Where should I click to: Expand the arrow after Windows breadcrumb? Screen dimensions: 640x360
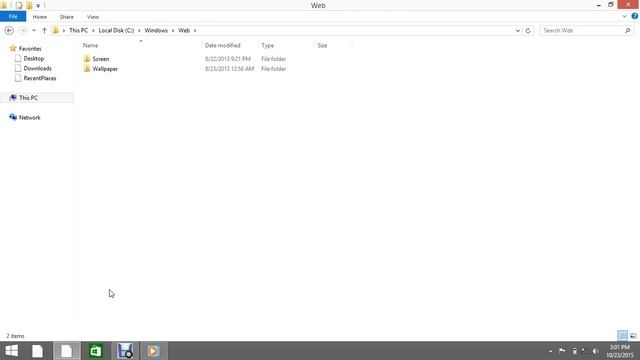click(173, 31)
